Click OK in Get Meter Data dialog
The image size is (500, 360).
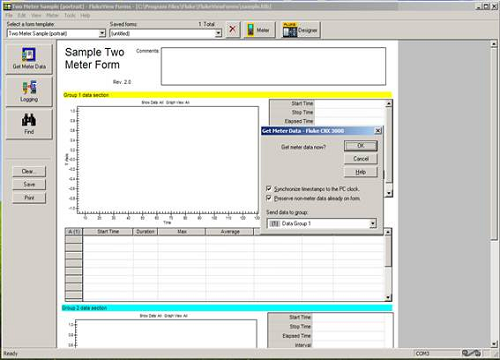[361, 146]
